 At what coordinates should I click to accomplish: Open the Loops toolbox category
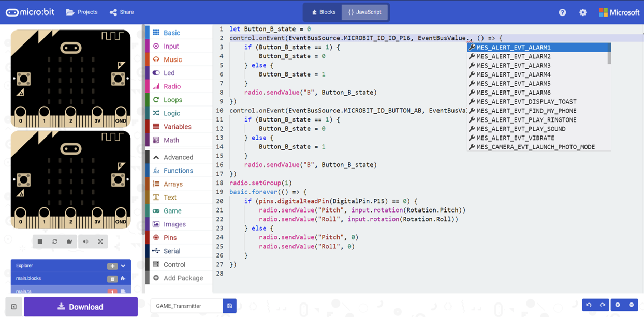click(179, 100)
